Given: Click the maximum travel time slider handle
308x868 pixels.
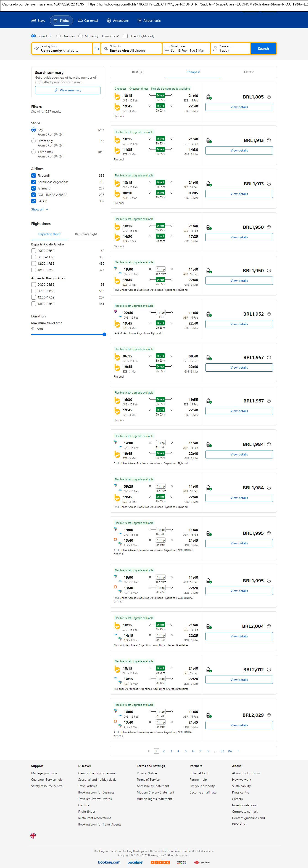Looking at the screenshot, I should click(104, 335).
